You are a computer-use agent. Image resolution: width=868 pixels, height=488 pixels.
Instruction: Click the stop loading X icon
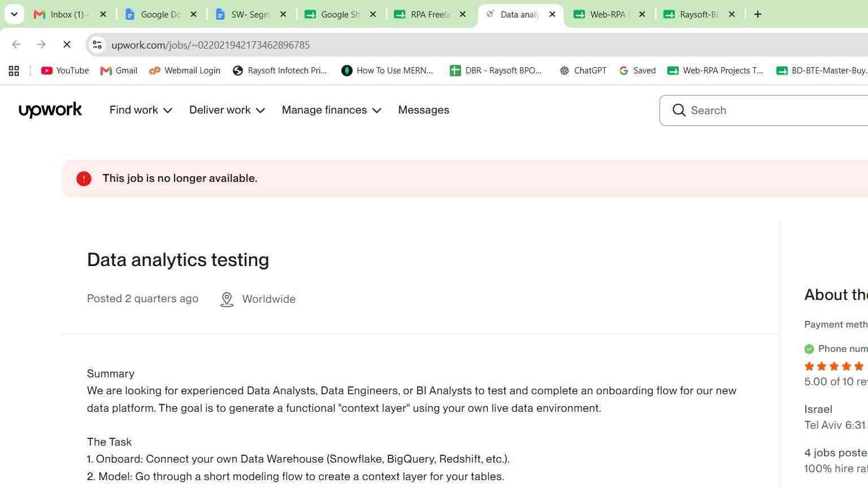click(x=67, y=45)
